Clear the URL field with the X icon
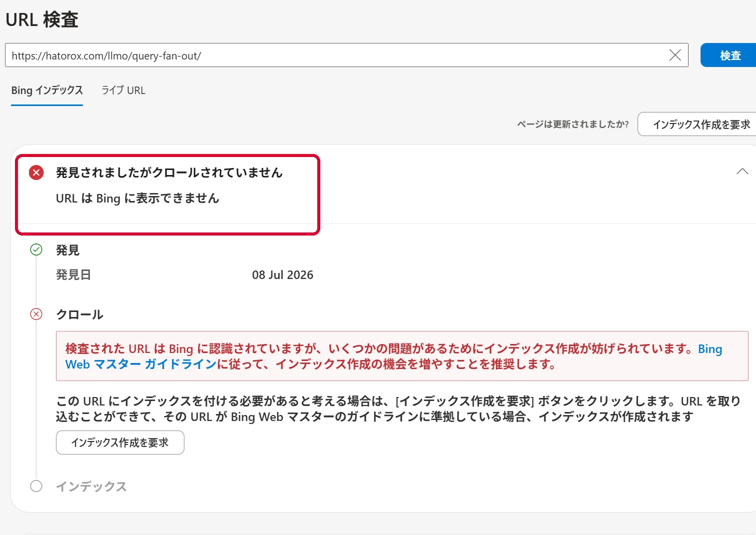Screen dimensions: 756x535 click(x=675, y=55)
